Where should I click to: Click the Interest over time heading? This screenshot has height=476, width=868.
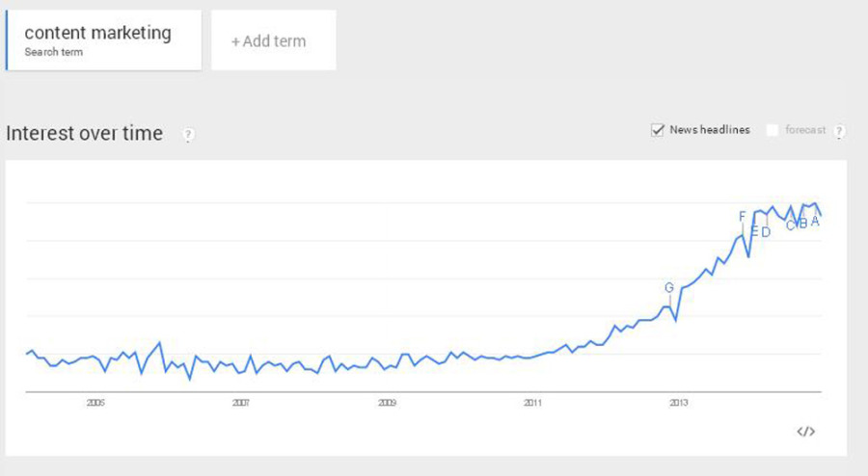(85, 133)
